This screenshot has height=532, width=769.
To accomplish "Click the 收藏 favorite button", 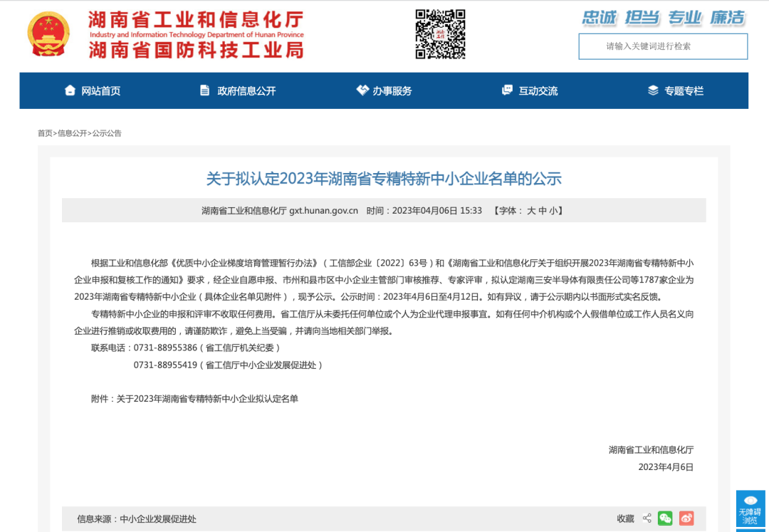I will coord(624,518).
